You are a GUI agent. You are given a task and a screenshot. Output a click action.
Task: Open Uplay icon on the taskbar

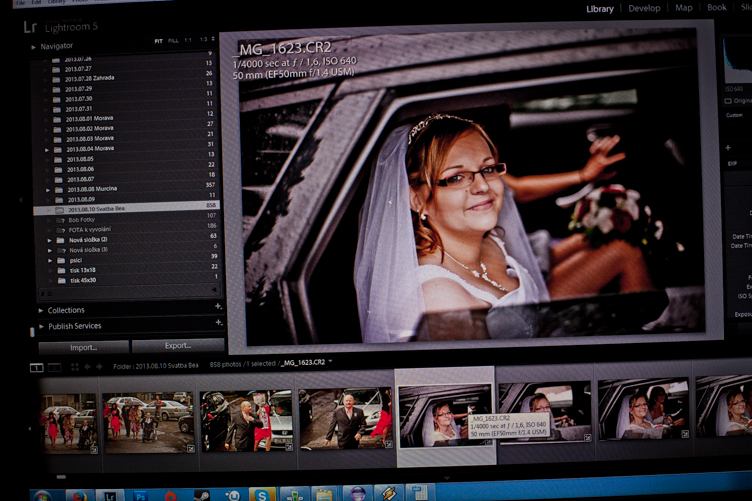tap(232, 495)
